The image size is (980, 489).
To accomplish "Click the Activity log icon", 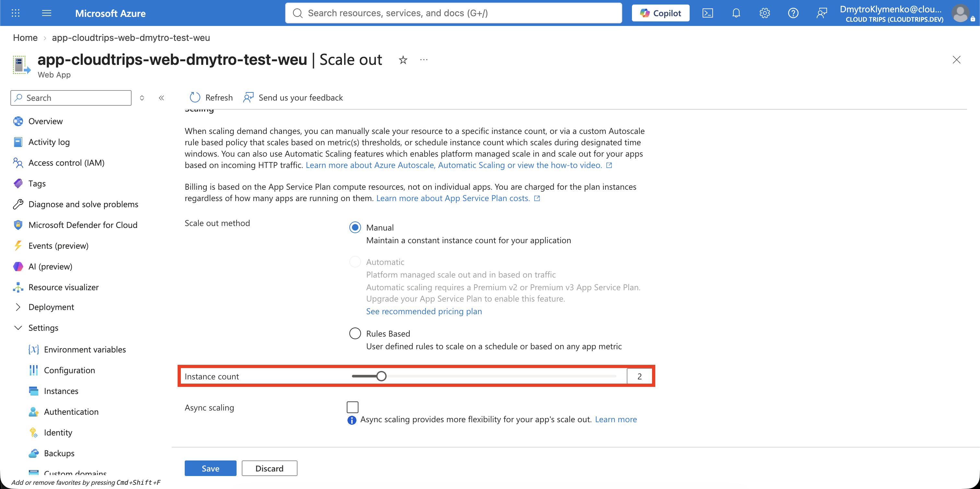I will [x=18, y=142].
